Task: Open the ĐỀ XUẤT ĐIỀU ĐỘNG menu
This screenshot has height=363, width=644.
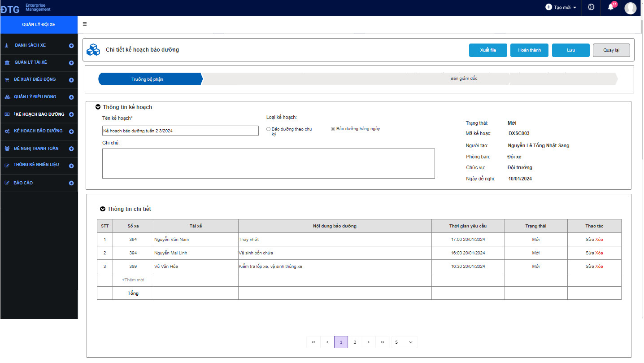Action: [x=35, y=79]
